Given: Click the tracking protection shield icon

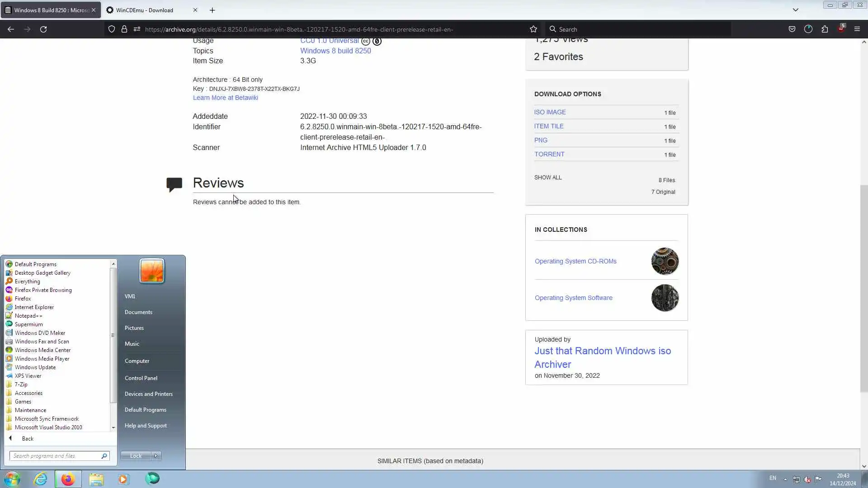Looking at the screenshot, I should click(112, 29).
